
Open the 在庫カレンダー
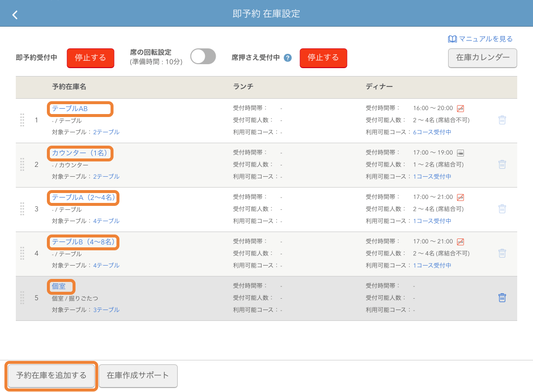(x=482, y=58)
